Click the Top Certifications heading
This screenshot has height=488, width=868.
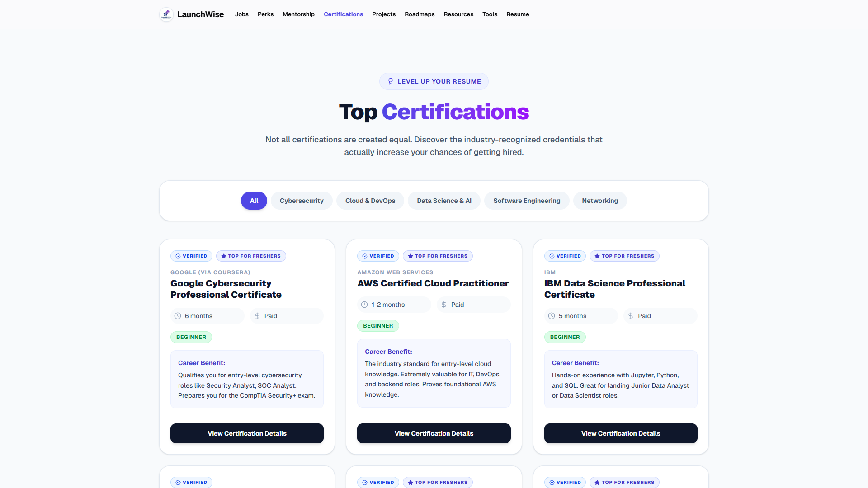point(434,112)
